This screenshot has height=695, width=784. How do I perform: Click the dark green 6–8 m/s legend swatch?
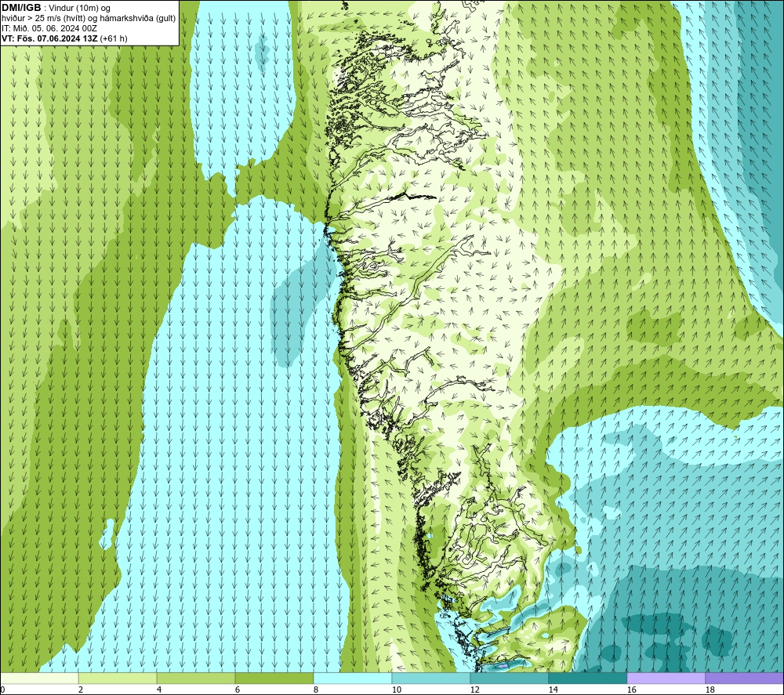[x=274, y=678]
